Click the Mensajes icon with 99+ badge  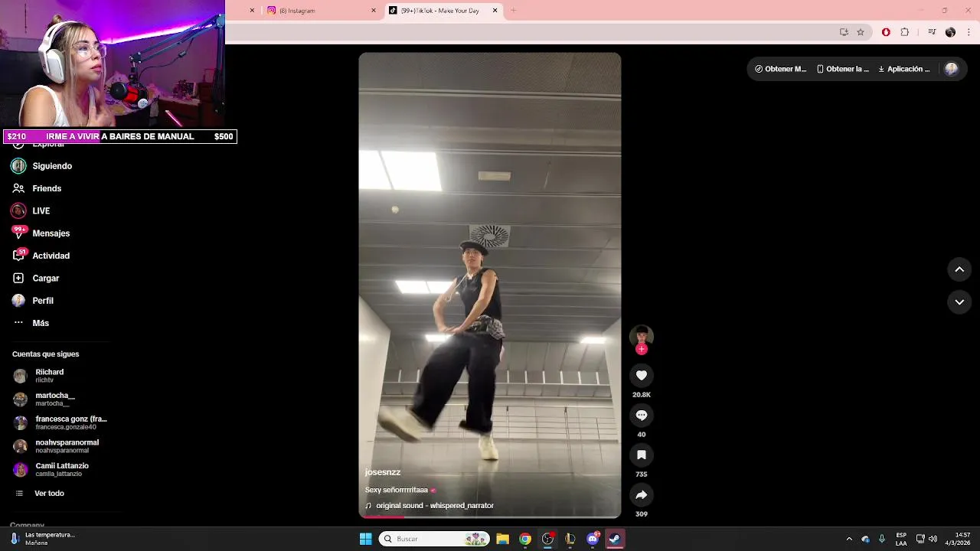tap(18, 233)
